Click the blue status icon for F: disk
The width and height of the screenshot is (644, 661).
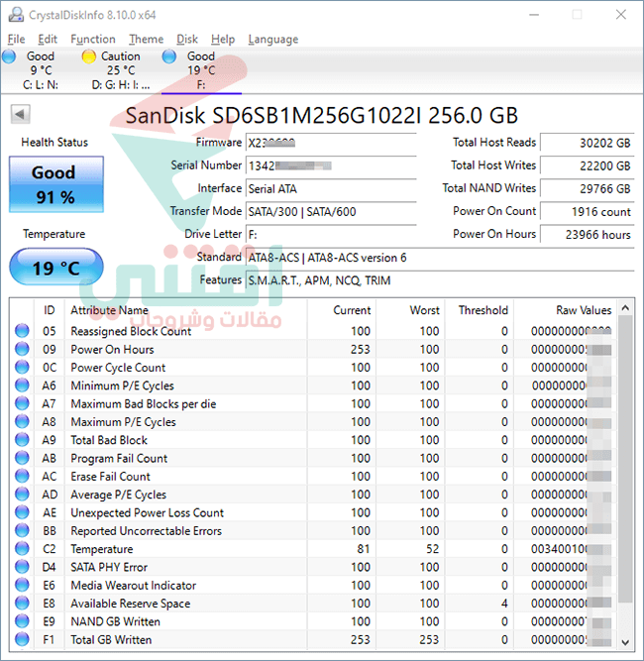pos(169,56)
